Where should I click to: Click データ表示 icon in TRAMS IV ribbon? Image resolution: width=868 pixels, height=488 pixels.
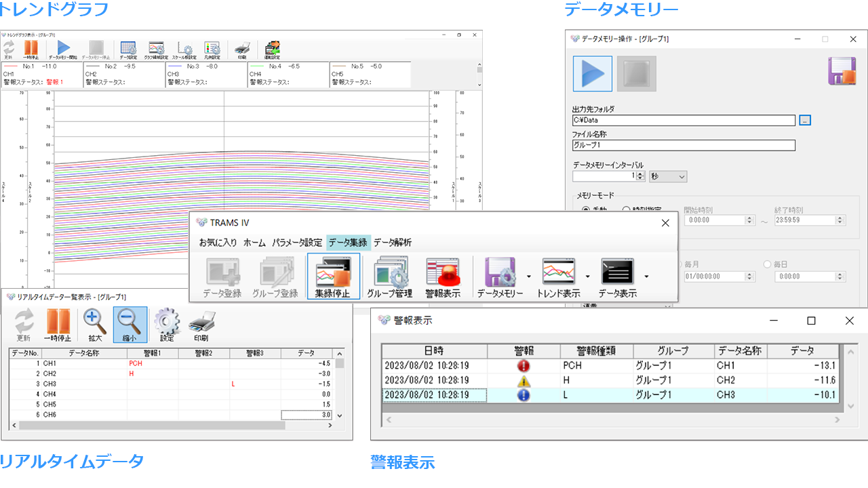coord(617,277)
